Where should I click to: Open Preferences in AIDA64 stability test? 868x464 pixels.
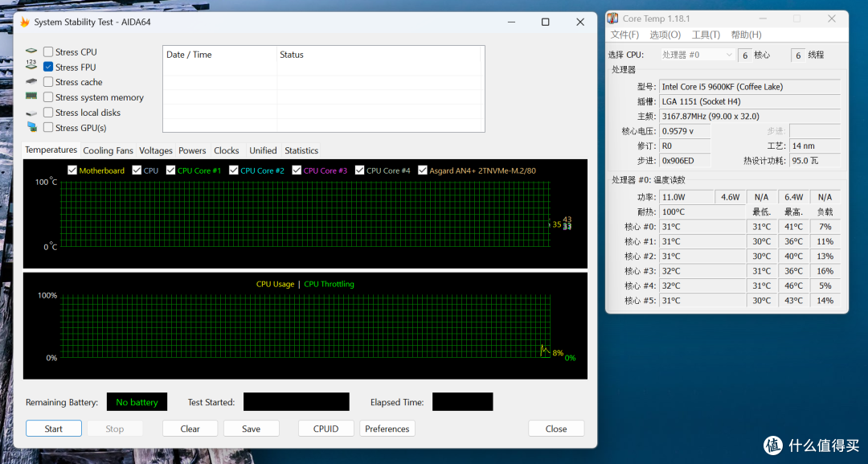pyautogui.click(x=387, y=429)
